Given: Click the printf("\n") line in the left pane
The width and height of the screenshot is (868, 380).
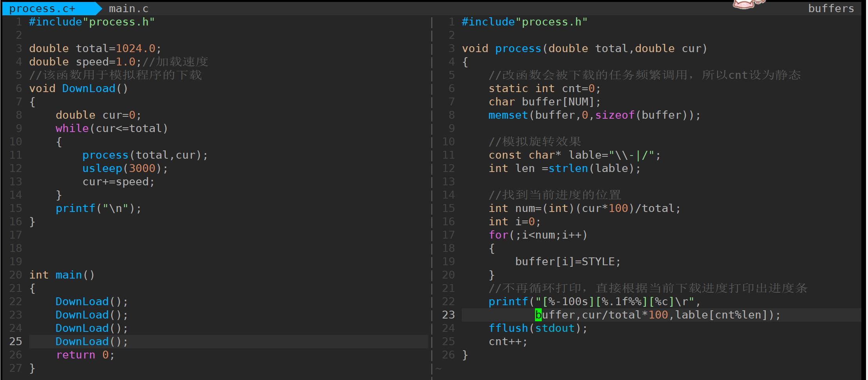Looking at the screenshot, I should pyautogui.click(x=98, y=208).
